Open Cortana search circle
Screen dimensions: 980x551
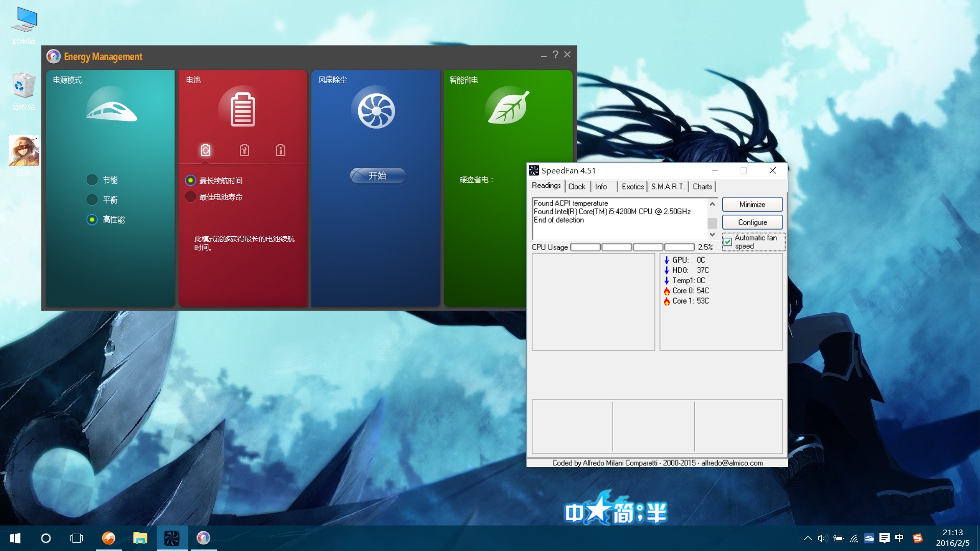(46, 538)
